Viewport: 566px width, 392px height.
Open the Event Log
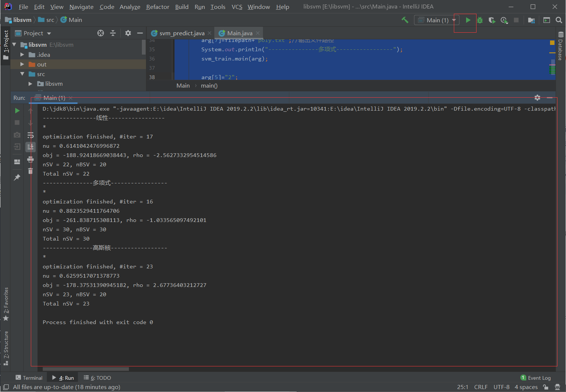(536, 378)
